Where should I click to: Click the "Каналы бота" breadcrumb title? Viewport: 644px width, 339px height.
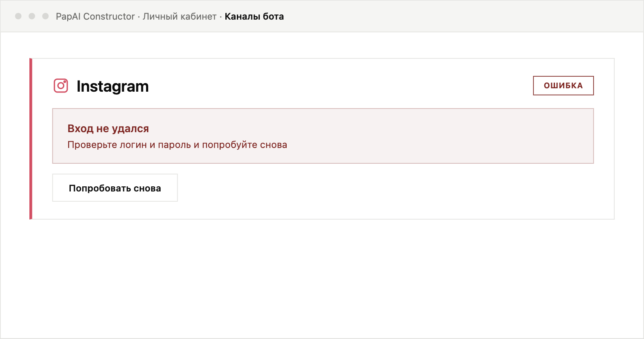(x=254, y=17)
